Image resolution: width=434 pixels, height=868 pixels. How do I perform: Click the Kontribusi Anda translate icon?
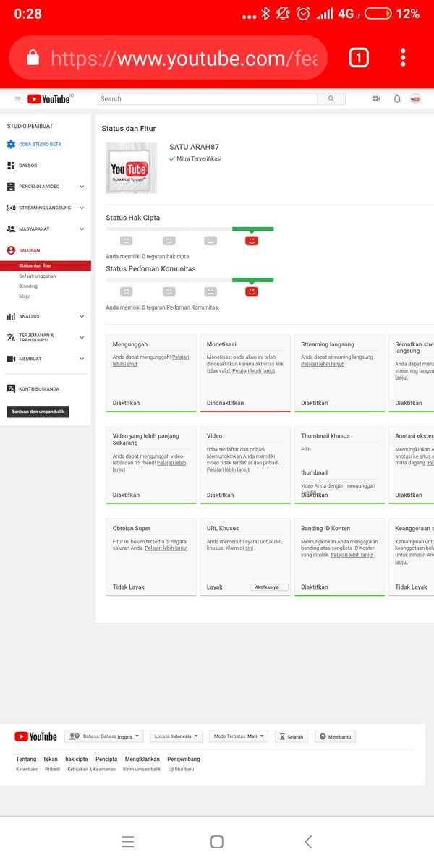(x=11, y=388)
